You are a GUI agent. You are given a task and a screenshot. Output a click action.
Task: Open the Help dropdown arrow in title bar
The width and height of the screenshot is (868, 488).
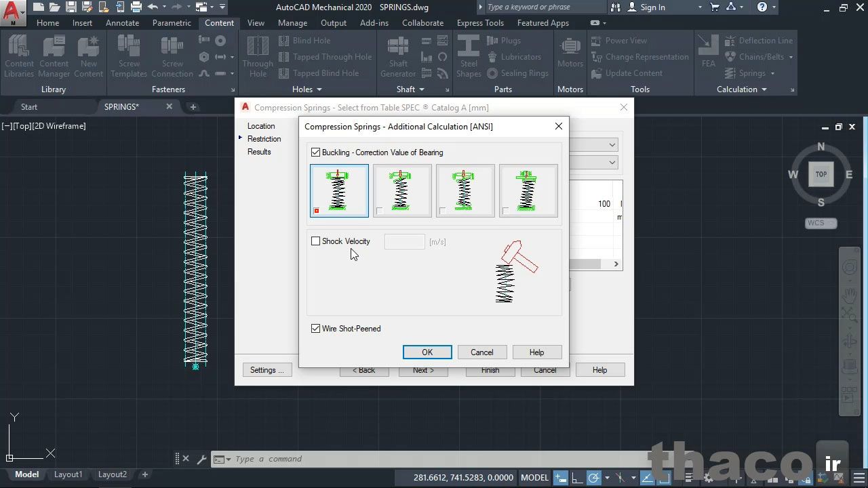775,7
